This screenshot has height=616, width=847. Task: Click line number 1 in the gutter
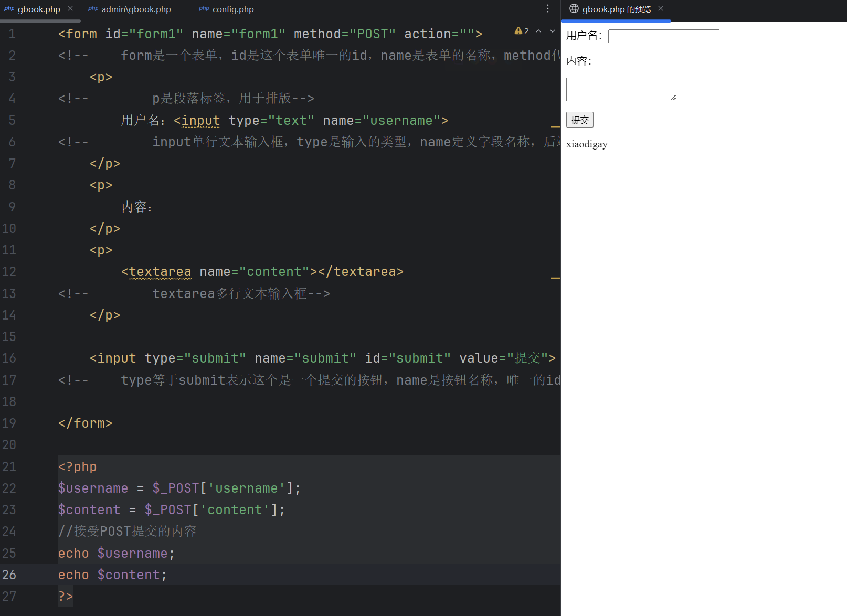tap(12, 34)
